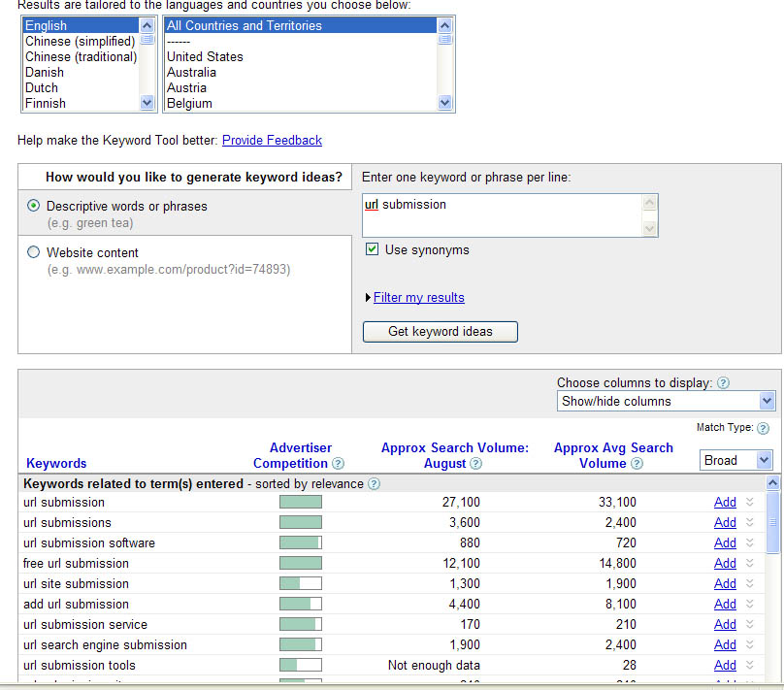Image resolution: width=784 pixels, height=690 pixels.
Task: Sort by Keywords column header
Action: (x=56, y=464)
